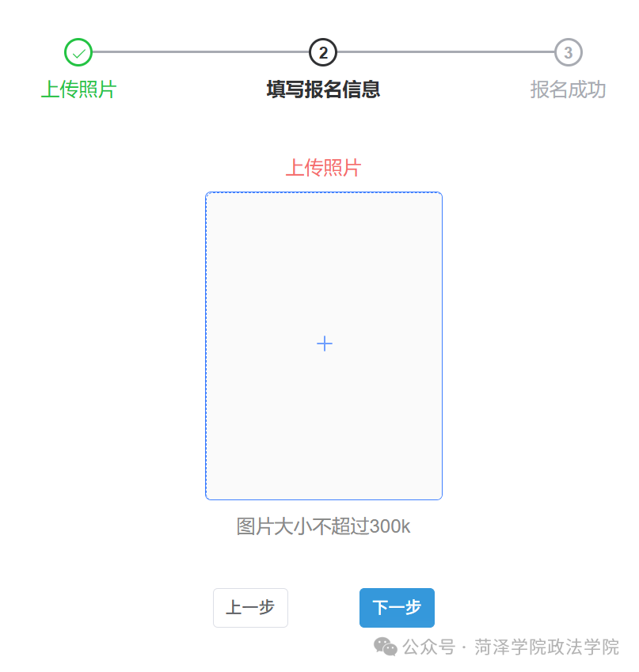Go to the green 上传照片 step label
Screen dimensions: 639x672
[78, 89]
